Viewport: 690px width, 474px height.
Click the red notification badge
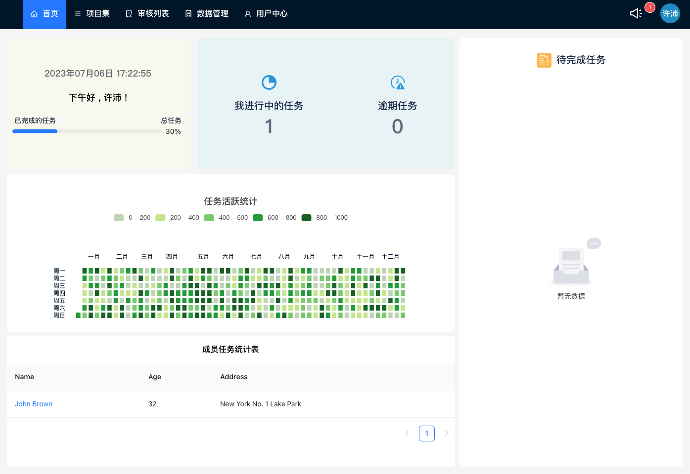coord(650,8)
